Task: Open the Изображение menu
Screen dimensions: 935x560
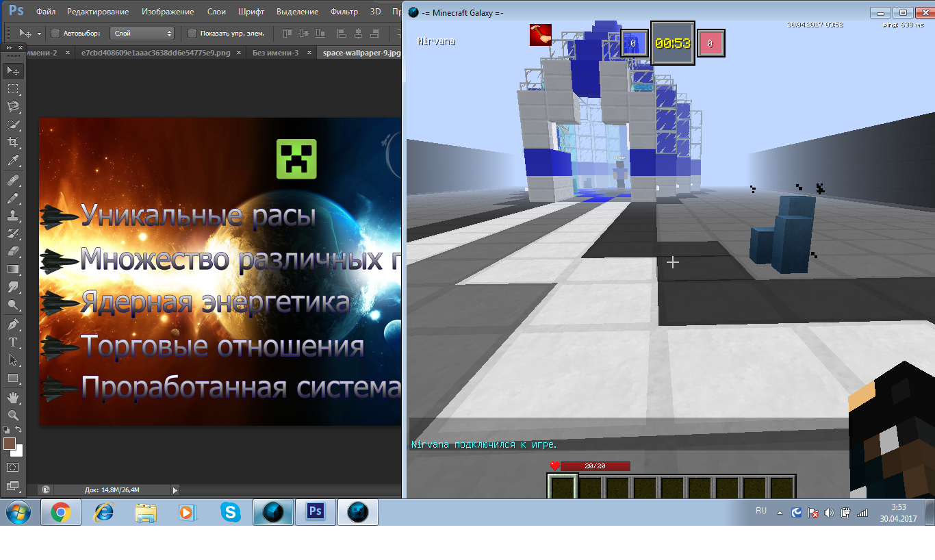Action: [168, 12]
